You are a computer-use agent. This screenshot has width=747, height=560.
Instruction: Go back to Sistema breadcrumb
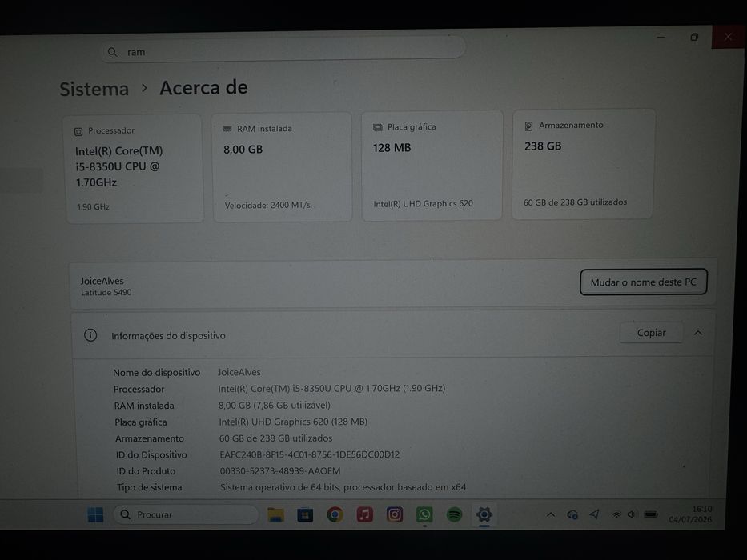[x=94, y=89]
